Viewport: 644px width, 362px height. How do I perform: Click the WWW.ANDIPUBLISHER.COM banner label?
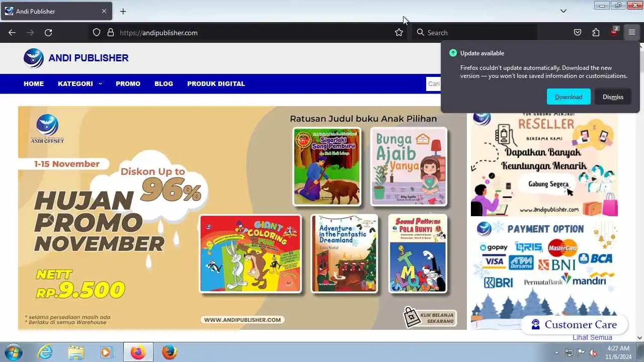(x=243, y=320)
